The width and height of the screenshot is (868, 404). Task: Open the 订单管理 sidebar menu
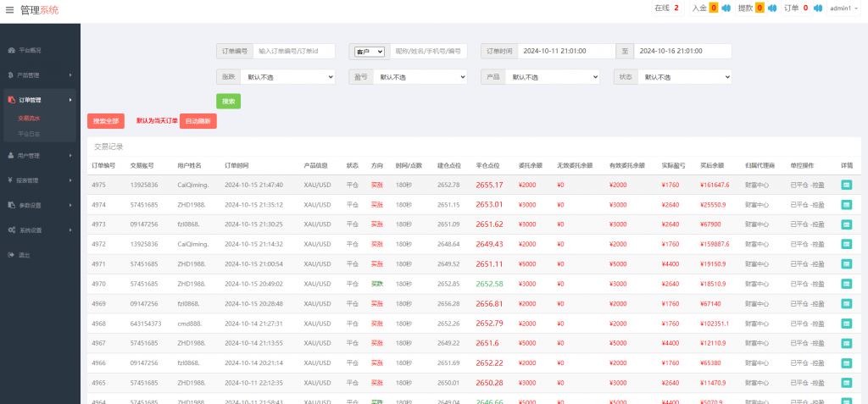(x=40, y=100)
